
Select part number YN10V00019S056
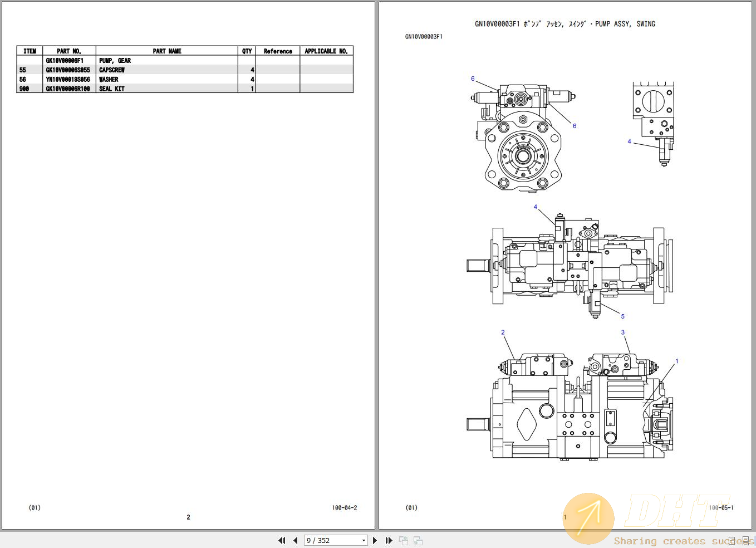point(68,80)
